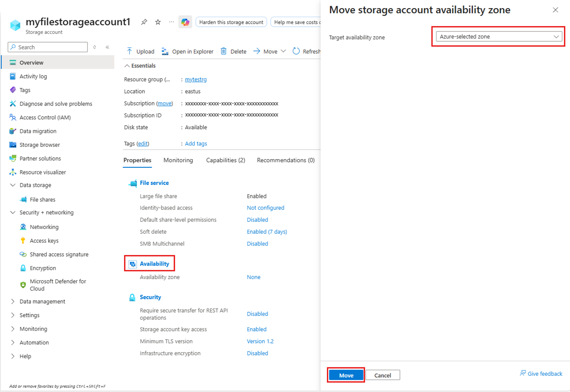The width and height of the screenshot is (570, 392).
Task: Open the Copilot icon button
Action: tap(185, 22)
